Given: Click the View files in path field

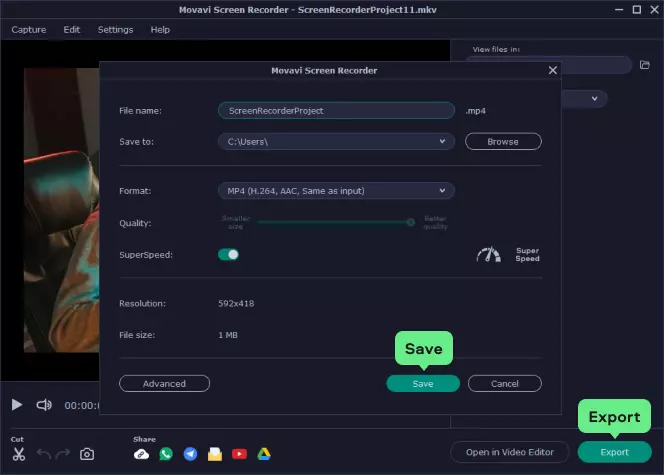Looking at the screenshot, I should [x=549, y=65].
